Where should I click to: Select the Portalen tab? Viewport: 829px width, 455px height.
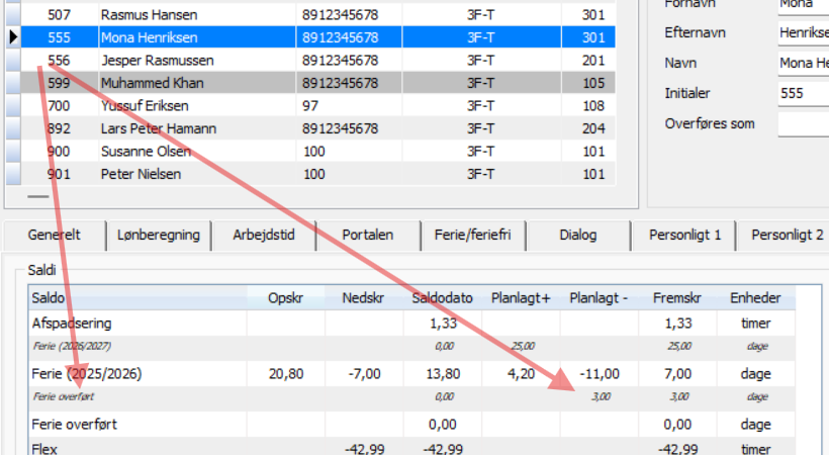click(x=367, y=235)
